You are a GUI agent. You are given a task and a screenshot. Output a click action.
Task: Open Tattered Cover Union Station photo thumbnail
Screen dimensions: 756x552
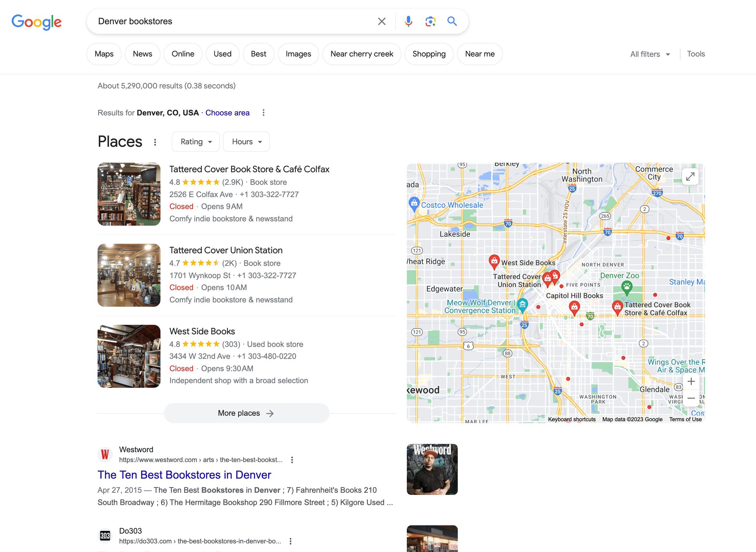pyautogui.click(x=129, y=275)
